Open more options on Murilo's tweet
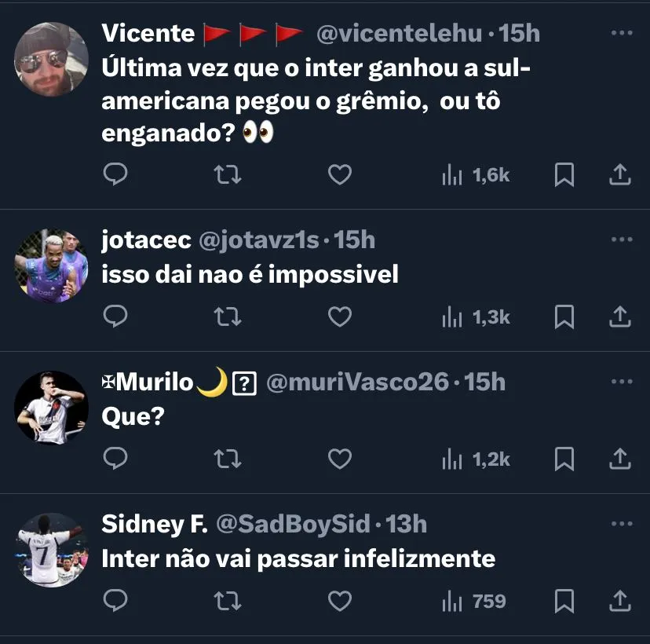 point(621,382)
